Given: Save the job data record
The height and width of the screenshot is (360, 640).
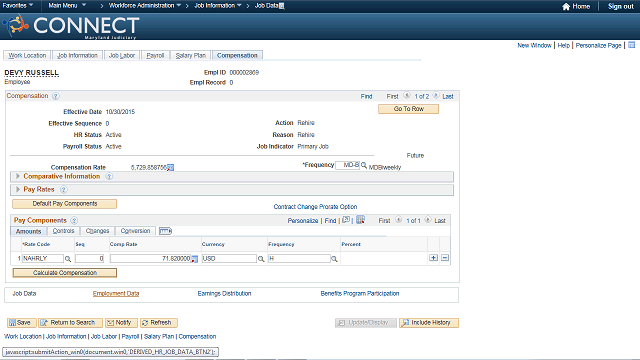Looking at the screenshot, I should tap(21, 323).
